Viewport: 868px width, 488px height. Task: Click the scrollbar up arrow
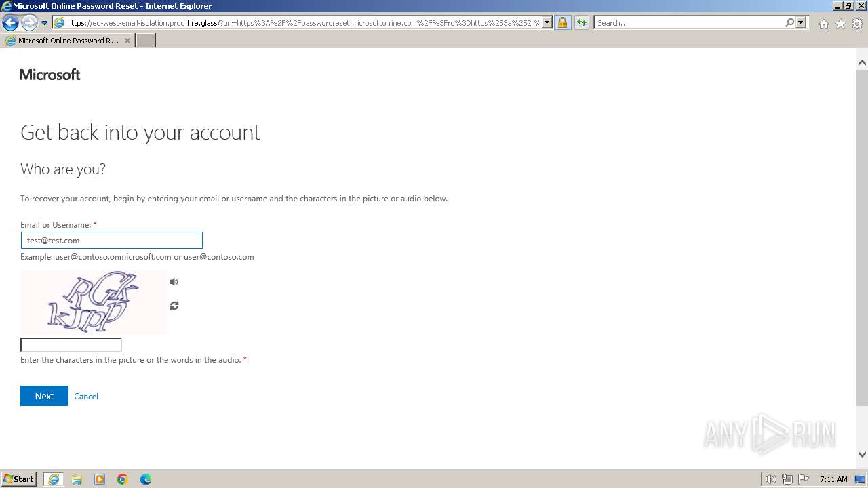[x=863, y=62]
